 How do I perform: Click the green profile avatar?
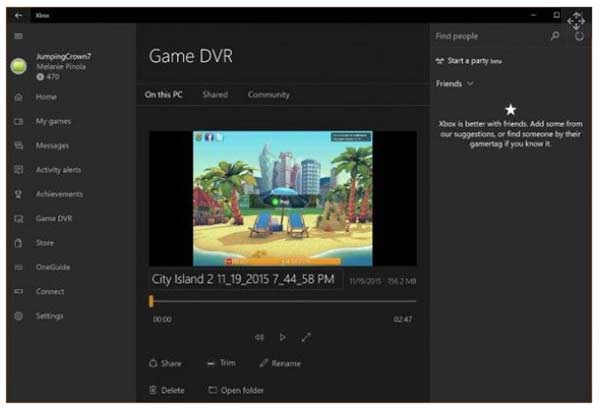coord(18,66)
